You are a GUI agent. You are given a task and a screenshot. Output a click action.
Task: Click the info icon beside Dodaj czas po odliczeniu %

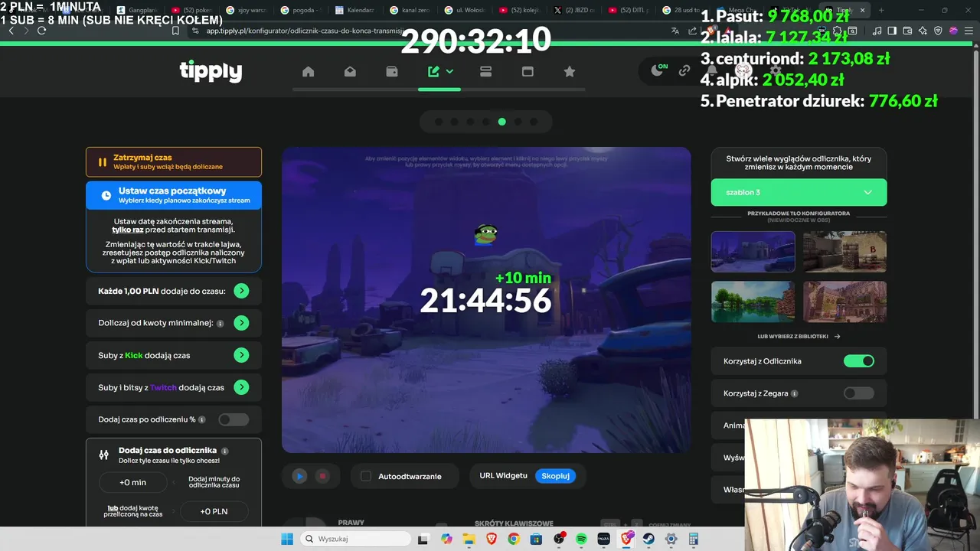click(202, 419)
